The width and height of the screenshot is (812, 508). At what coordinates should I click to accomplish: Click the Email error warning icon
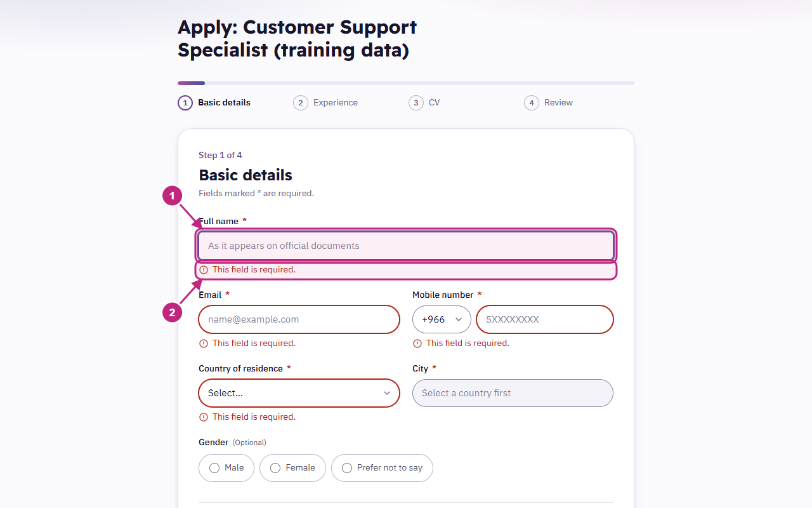[204, 344]
